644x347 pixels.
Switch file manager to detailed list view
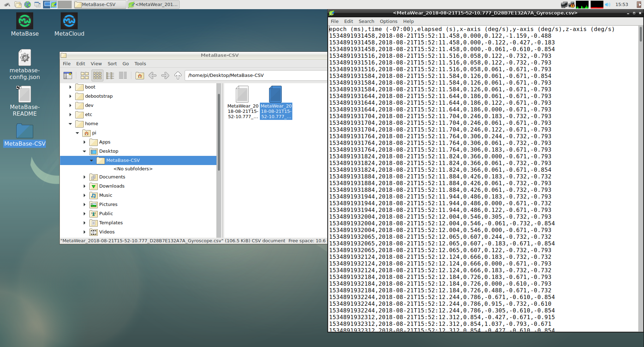(123, 75)
